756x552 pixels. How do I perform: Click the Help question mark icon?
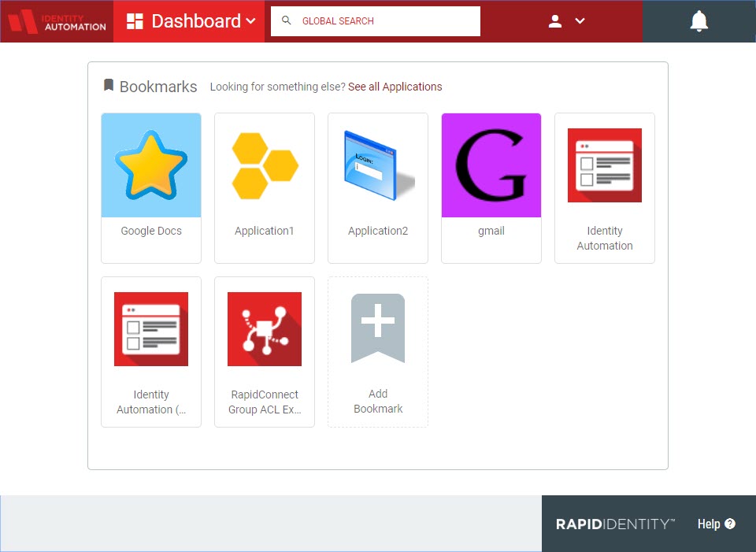tap(730, 524)
